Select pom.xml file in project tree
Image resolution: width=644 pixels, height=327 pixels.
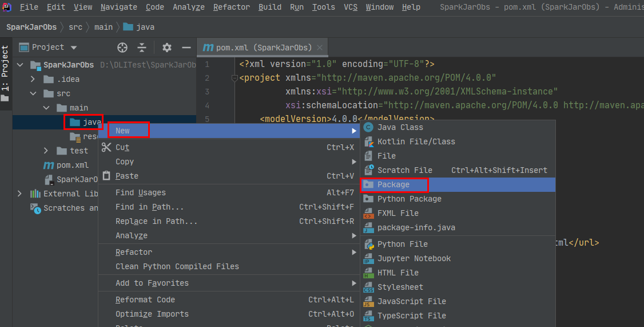pyautogui.click(x=71, y=165)
